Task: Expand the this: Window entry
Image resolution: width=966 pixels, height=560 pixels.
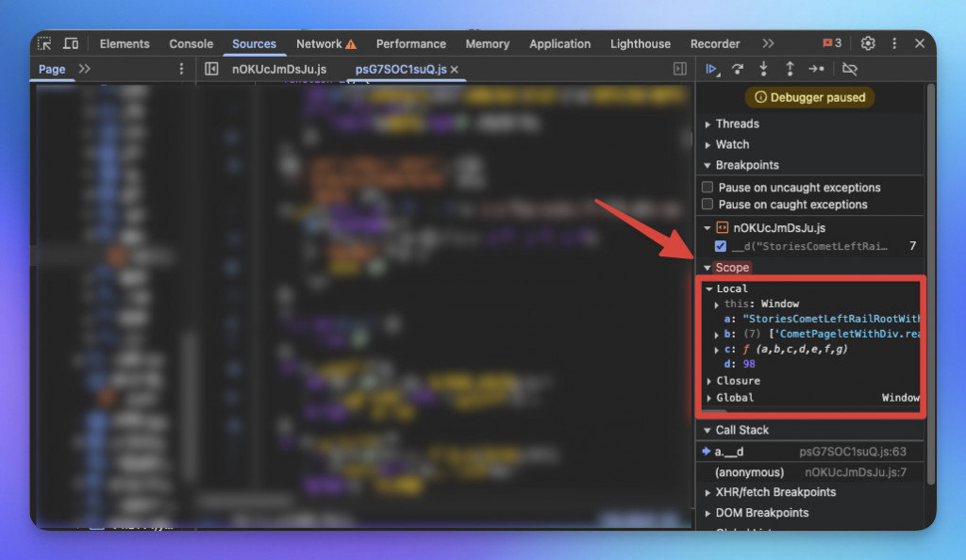Action: pyautogui.click(x=717, y=305)
